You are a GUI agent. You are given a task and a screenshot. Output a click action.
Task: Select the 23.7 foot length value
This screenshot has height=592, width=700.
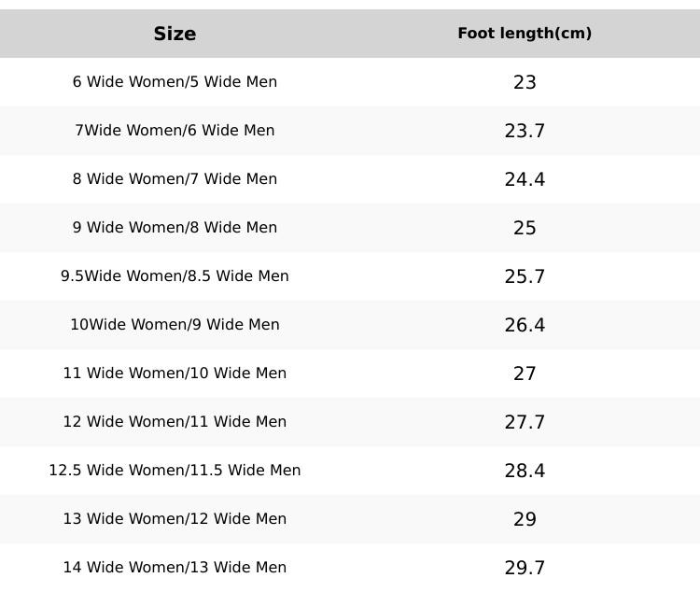(525, 131)
